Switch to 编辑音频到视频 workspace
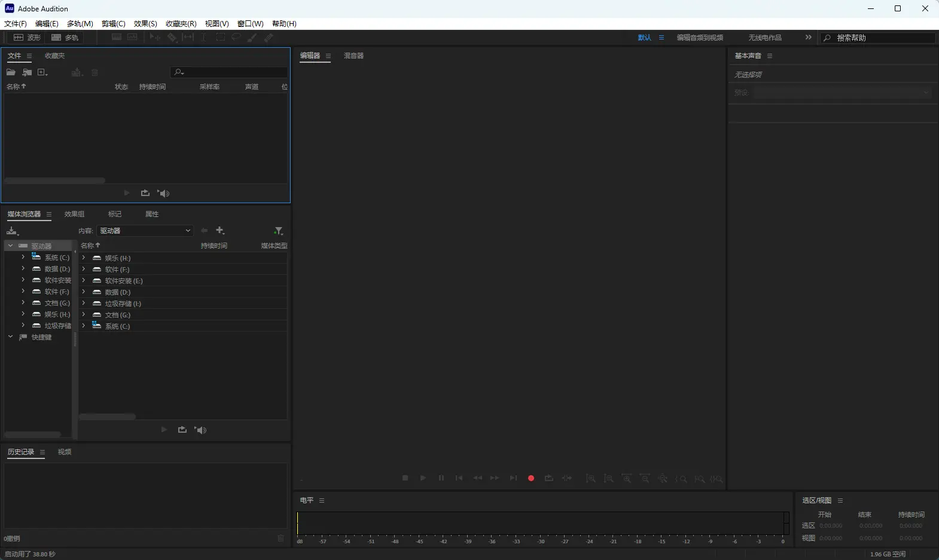Image resolution: width=939 pixels, height=560 pixels. point(700,38)
